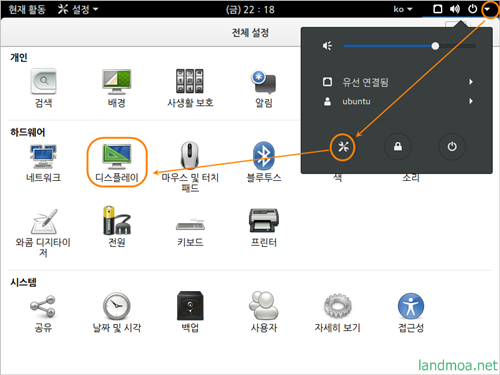Screen dimensions: 500x375
Task: Open the 배경 (Background) settings icon
Action: (x=117, y=82)
